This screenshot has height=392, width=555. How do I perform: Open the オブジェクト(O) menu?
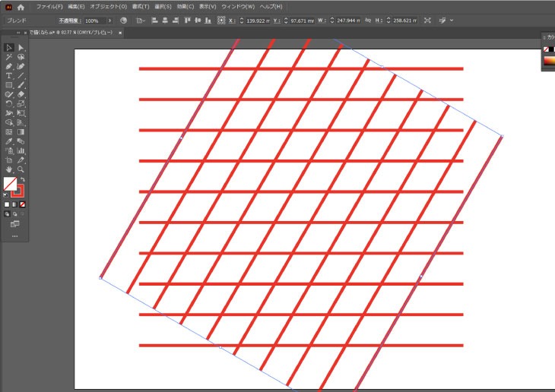pos(108,7)
